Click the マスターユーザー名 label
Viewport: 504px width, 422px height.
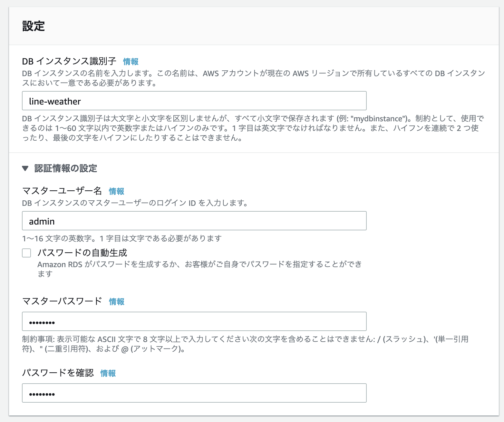(x=62, y=191)
